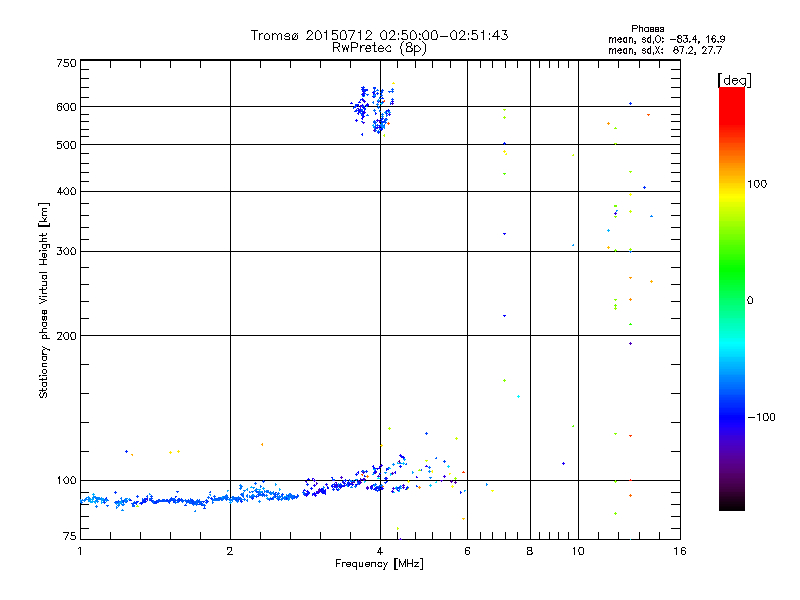
Task: Click the blue E-layer trace near 2 MHz below 100 km
Action: click(x=230, y=498)
